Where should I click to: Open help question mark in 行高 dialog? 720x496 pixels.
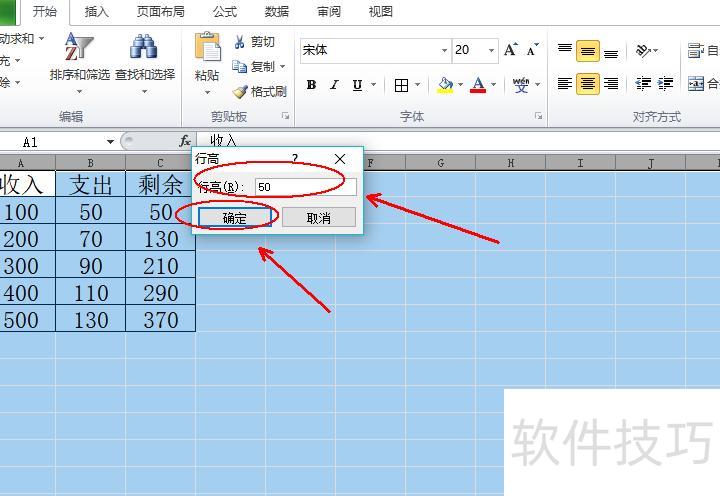pyautogui.click(x=295, y=158)
